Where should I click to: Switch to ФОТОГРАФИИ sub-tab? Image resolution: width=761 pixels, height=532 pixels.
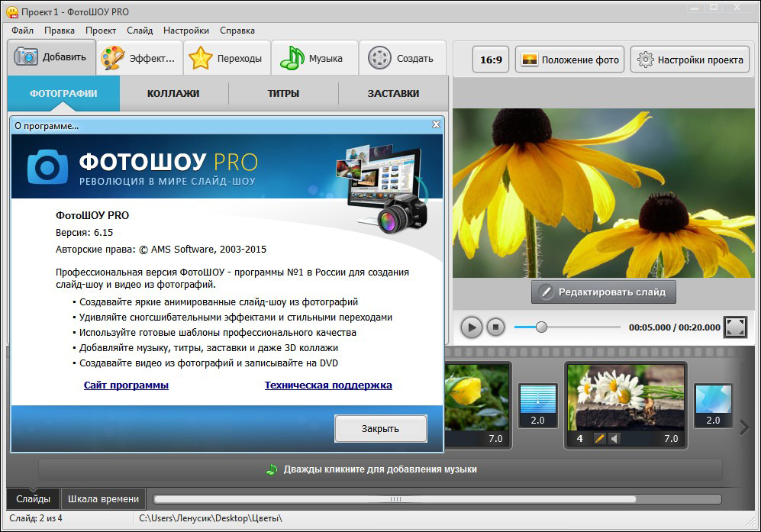click(63, 93)
